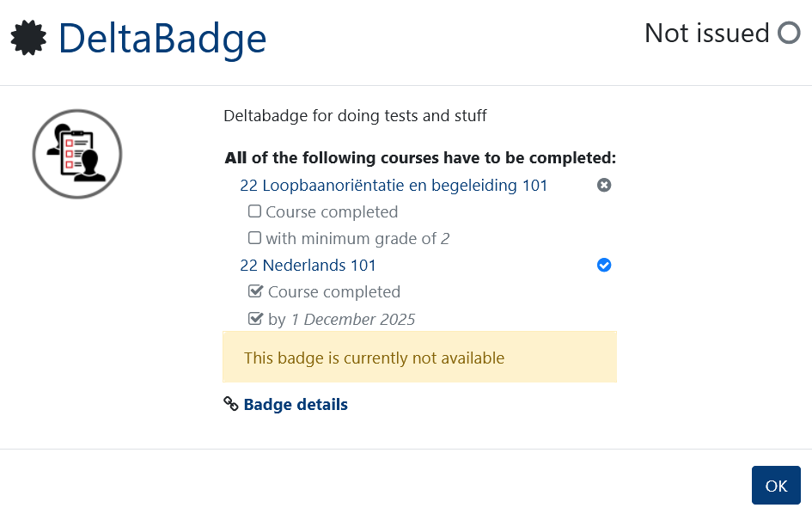Click the grey cross icon for Loopbaanoriëntatie course

604,185
